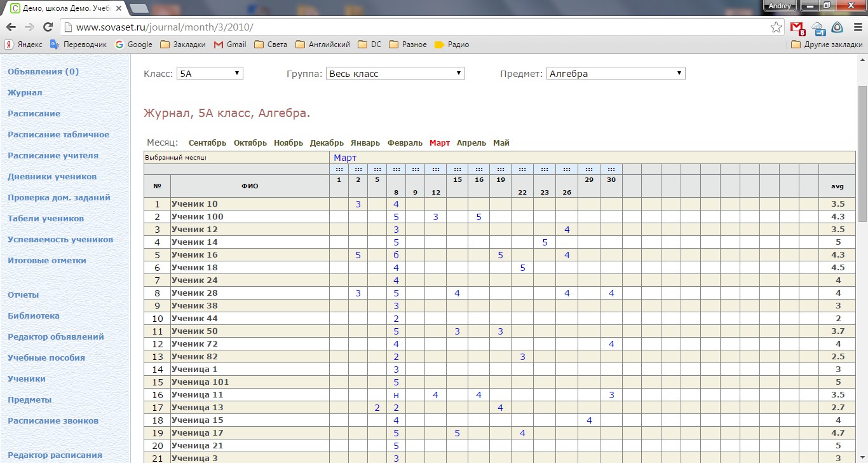Expand the Другие закладки folder
Viewport: 868px width, 463px height.
pos(827,45)
